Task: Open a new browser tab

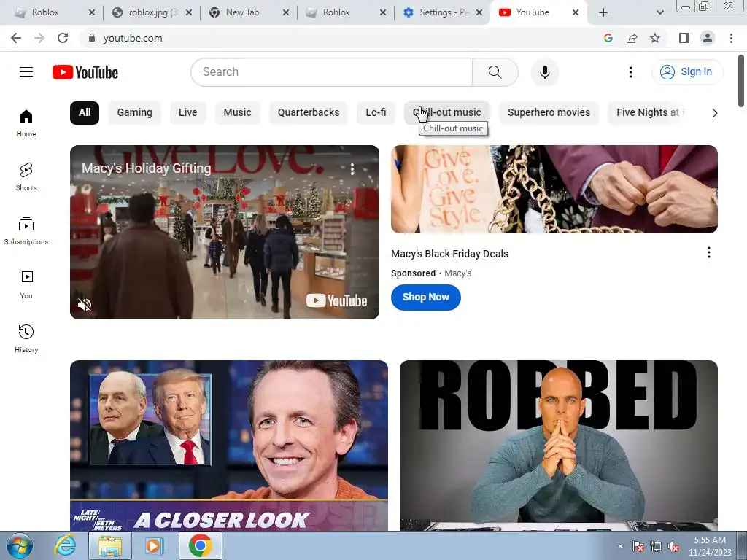Action: [x=603, y=13]
